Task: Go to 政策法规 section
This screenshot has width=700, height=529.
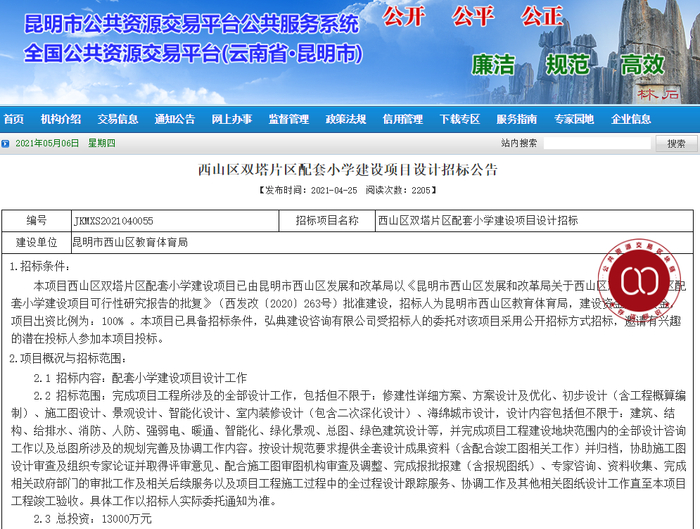Action: (x=346, y=119)
